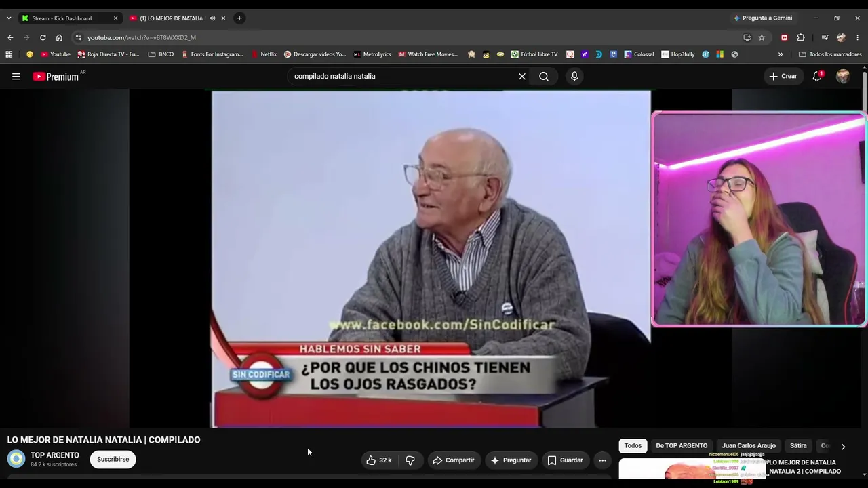
Task: Start voice search with the microphone
Action: [x=574, y=77]
